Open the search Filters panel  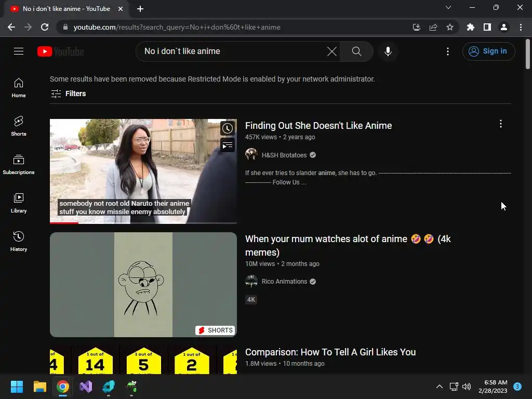click(68, 94)
